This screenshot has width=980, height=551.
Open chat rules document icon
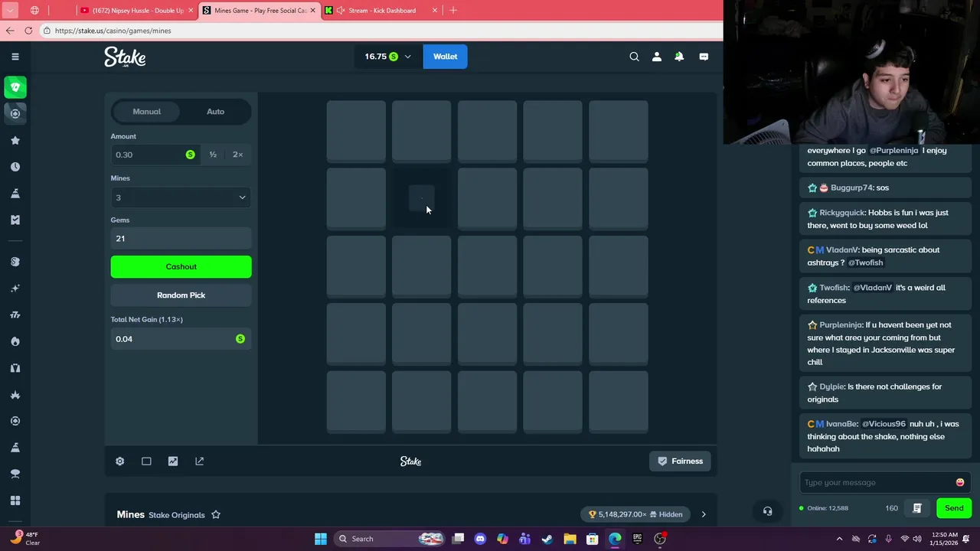[x=916, y=508]
